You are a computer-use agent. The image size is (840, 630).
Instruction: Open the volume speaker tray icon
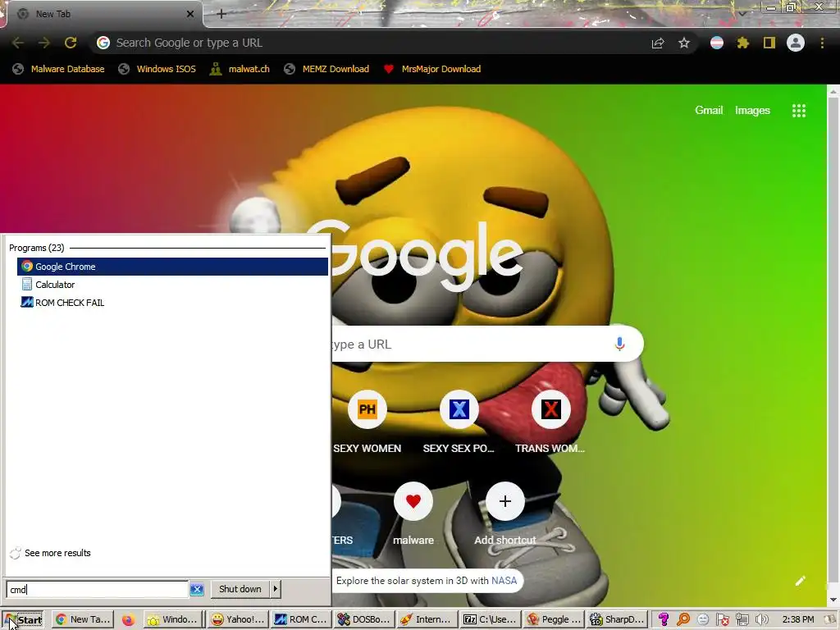coord(761,620)
